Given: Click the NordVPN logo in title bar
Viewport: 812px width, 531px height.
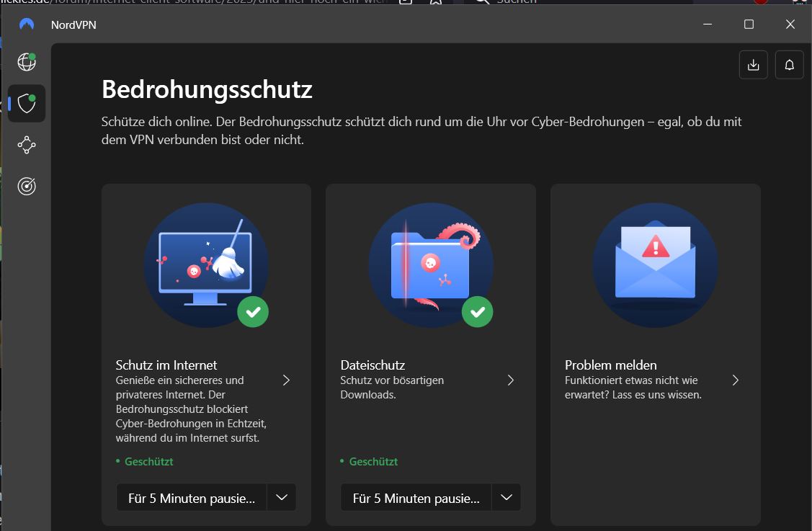Looking at the screenshot, I should [x=27, y=24].
